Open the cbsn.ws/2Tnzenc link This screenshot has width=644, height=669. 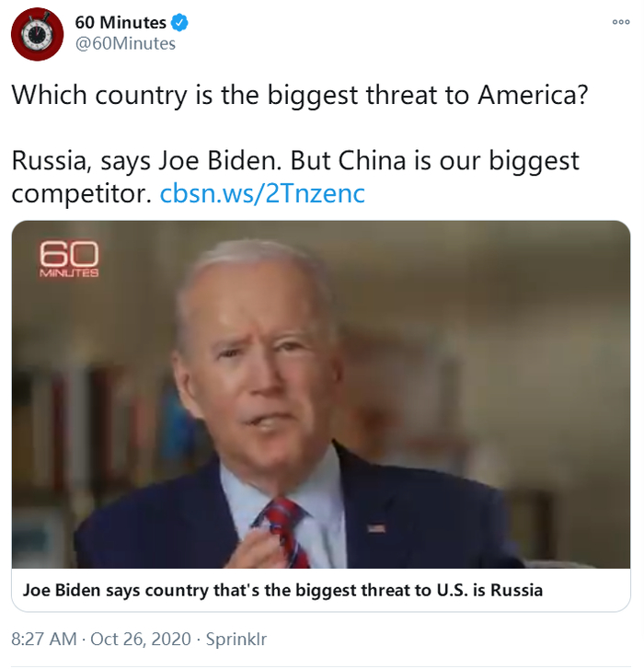pyautogui.click(x=262, y=193)
